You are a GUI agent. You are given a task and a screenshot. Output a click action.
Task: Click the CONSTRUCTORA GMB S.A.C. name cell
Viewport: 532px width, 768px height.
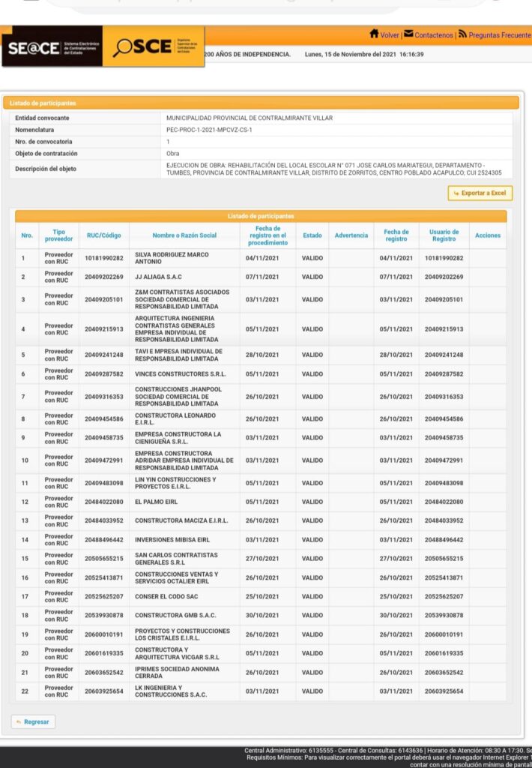(x=175, y=615)
